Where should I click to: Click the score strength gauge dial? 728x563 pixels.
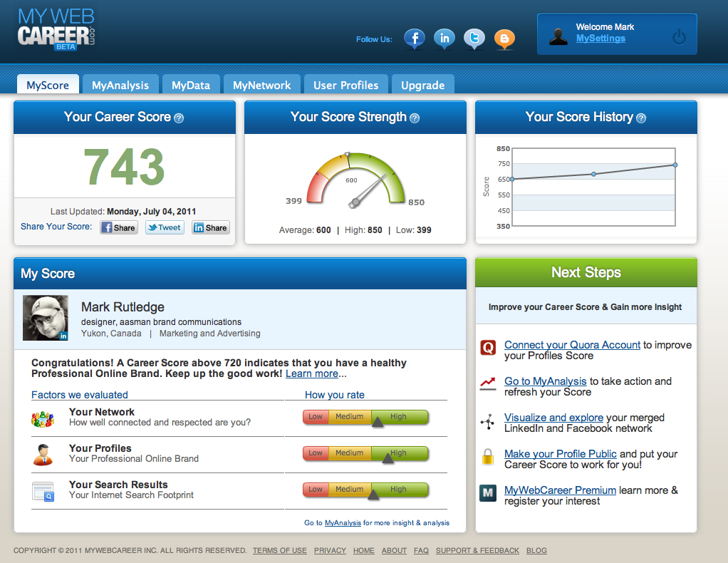(355, 180)
